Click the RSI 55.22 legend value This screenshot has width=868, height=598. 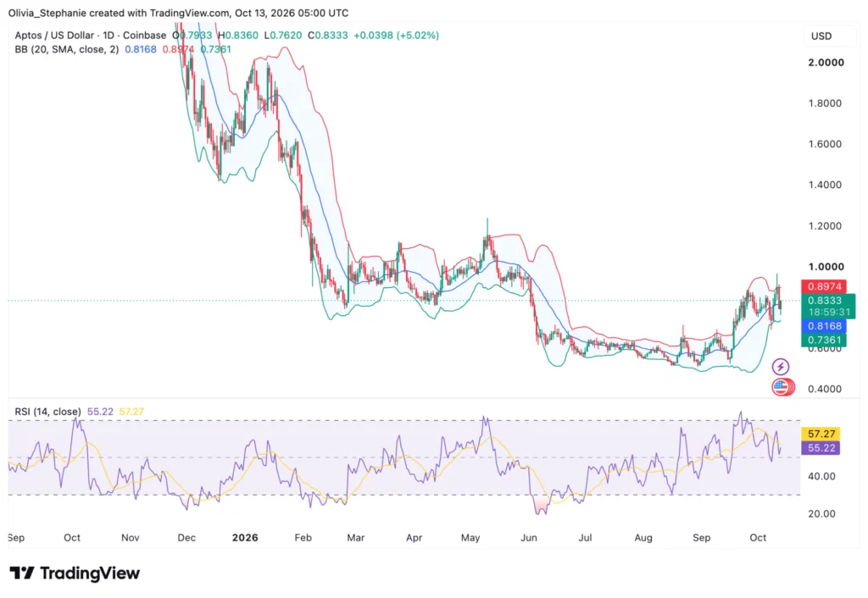pos(100,412)
